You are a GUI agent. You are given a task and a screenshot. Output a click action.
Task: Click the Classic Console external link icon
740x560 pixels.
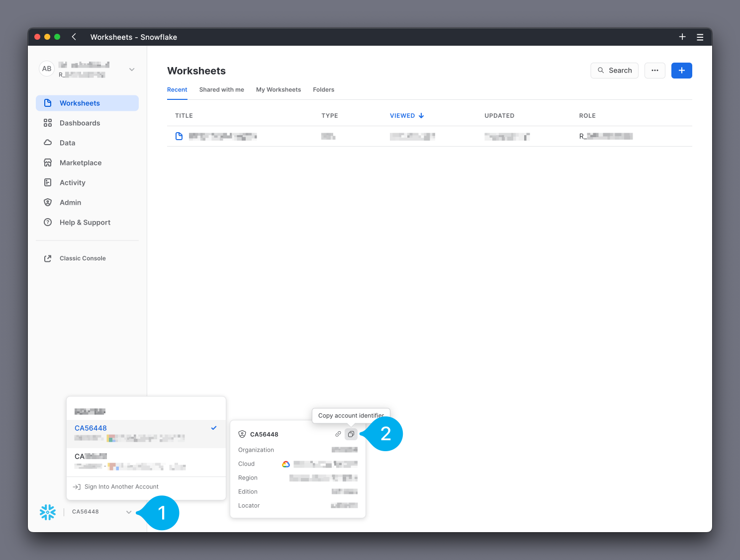click(48, 258)
